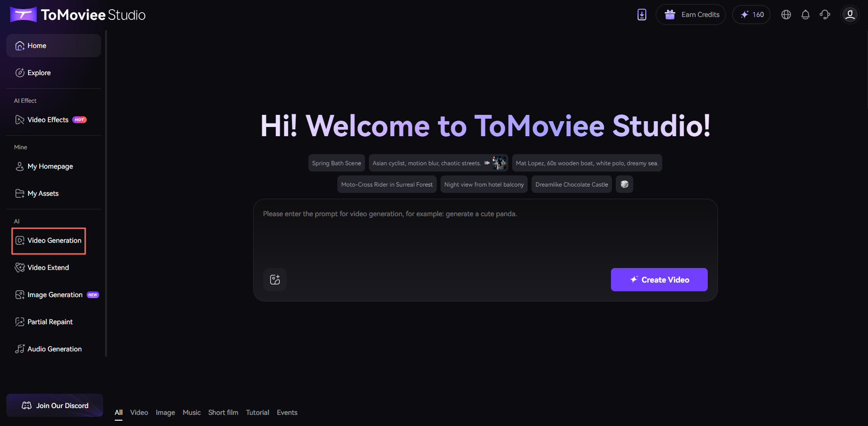The image size is (868, 426).
Task: Click the Earn Credits gift button
Action: coord(691,15)
